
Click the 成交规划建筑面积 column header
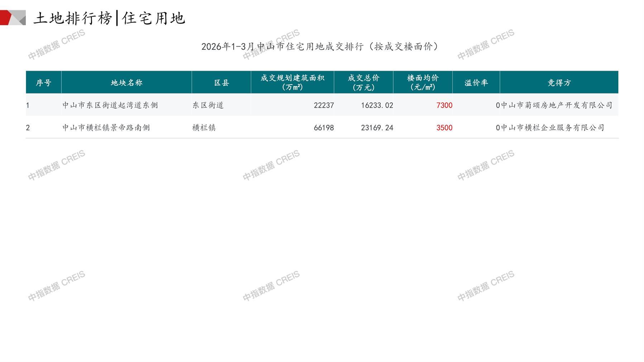292,82
